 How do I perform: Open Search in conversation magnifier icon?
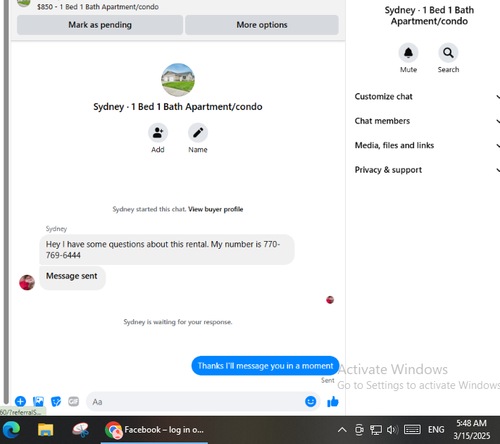coord(448,53)
